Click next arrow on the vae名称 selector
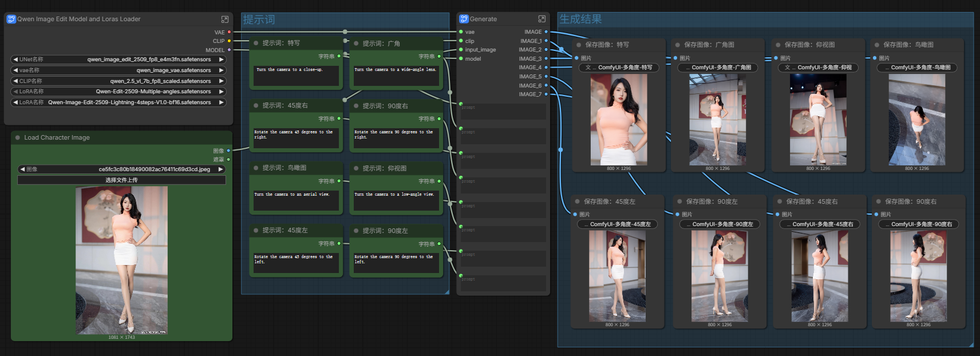This screenshot has width=980, height=356. (x=221, y=70)
